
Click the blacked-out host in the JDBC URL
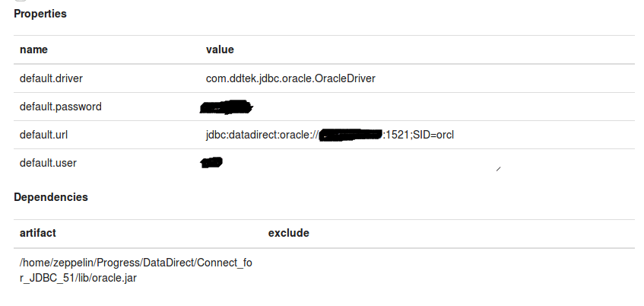pos(350,135)
